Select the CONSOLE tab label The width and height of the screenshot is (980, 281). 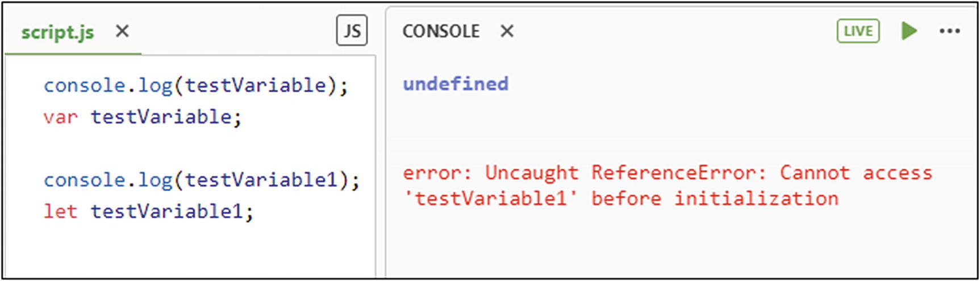[441, 31]
